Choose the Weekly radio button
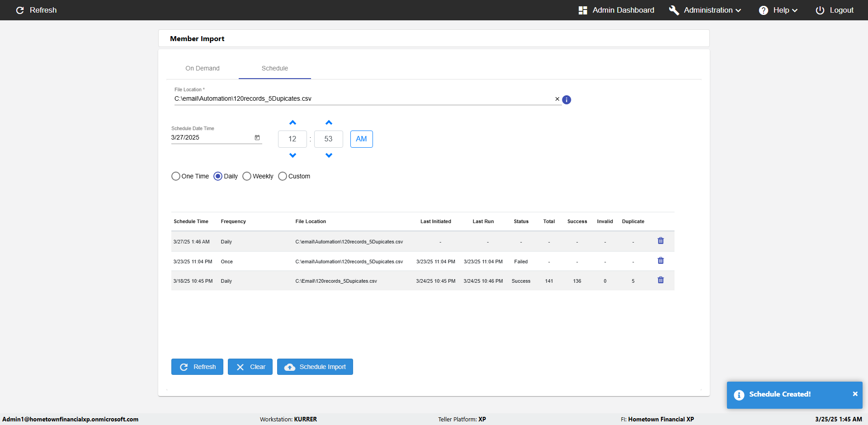The width and height of the screenshot is (868, 425). pos(247,176)
